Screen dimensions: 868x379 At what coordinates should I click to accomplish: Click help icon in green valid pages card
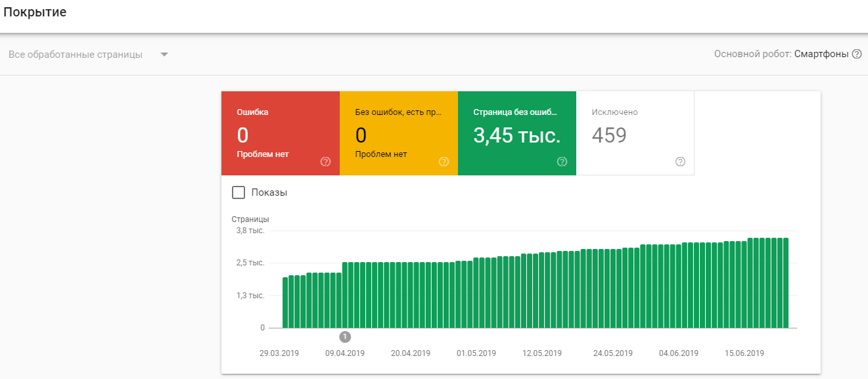point(562,162)
